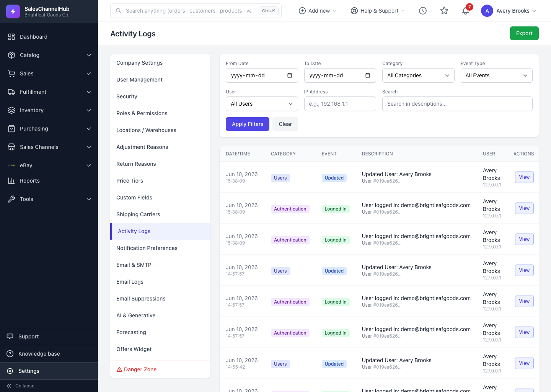Click Search in descriptions field
The image size is (551, 392).
click(x=457, y=104)
